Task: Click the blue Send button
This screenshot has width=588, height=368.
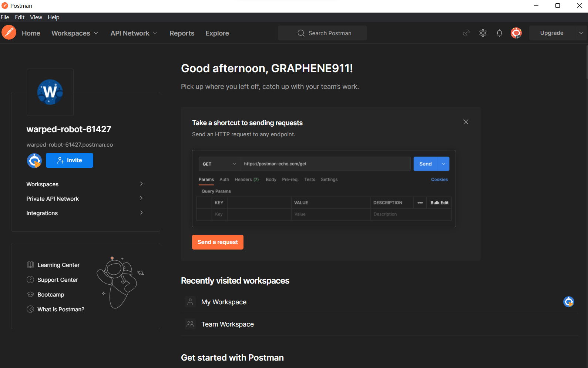Action: point(426,164)
